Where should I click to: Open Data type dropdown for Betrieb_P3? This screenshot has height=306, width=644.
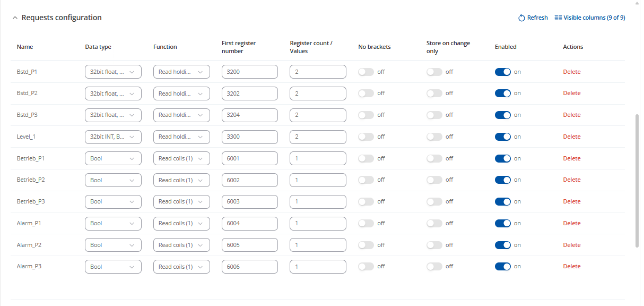pos(113,202)
